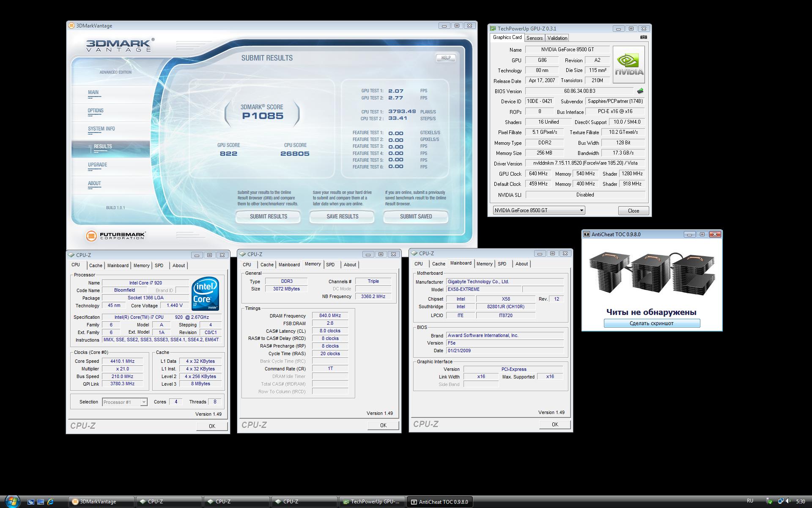The width and height of the screenshot is (812, 508).
Task: Launch Internet Explorer from quick launch
Action: tap(50, 502)
